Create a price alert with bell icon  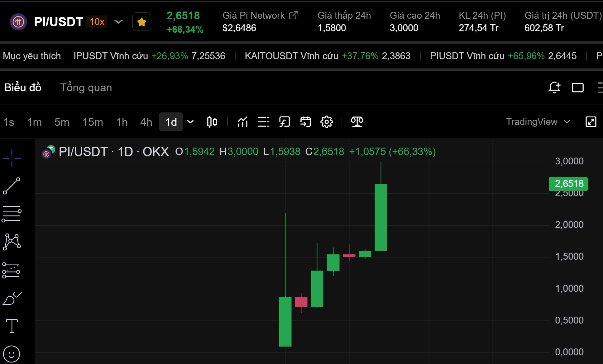click(x=554, y=87)
